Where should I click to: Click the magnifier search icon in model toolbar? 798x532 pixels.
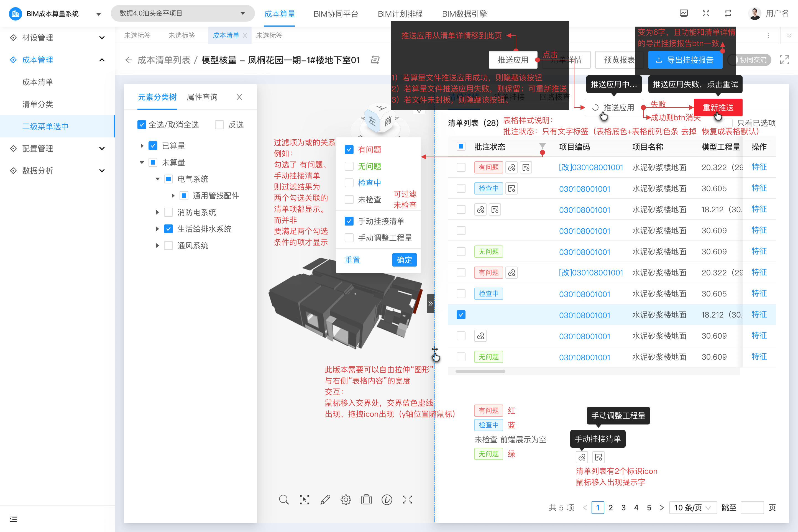tap(284, 500)
